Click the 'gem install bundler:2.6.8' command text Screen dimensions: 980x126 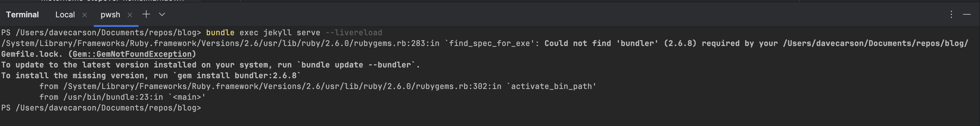click(237, 76)
